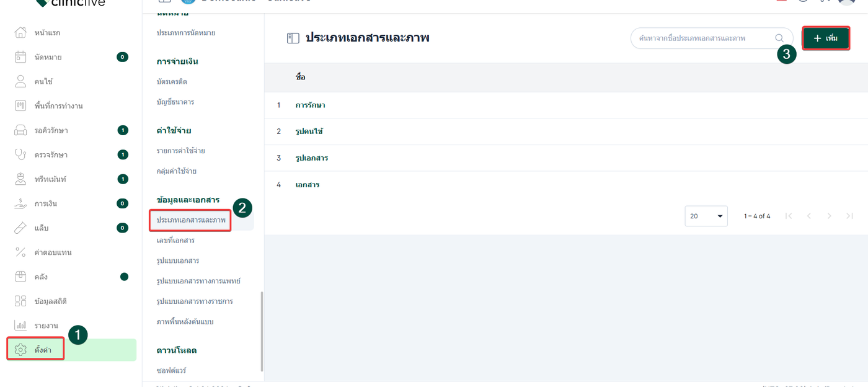Open the รอคิวรักษา sofa icon
The width and height of the screenshot is (868, 387).
click(x=20, y=130)
